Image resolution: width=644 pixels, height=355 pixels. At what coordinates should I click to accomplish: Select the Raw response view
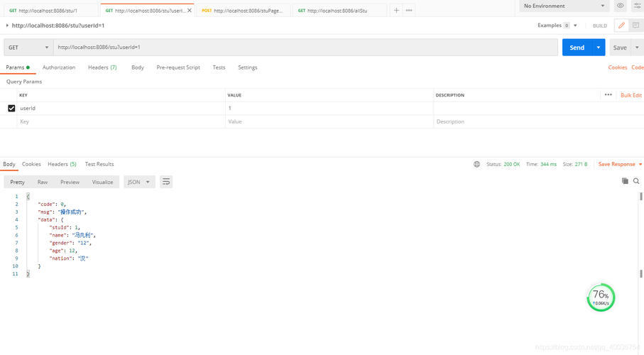[43, 182]
